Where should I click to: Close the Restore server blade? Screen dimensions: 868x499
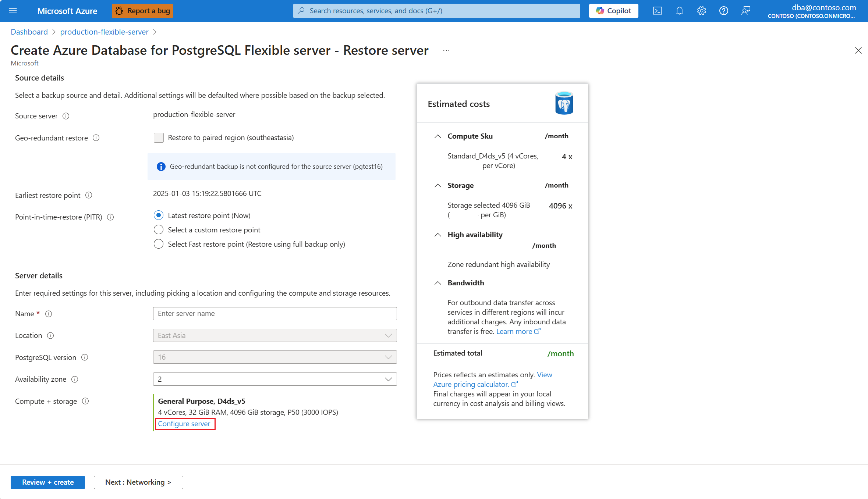pyautogui.click(x=858, y=50)
